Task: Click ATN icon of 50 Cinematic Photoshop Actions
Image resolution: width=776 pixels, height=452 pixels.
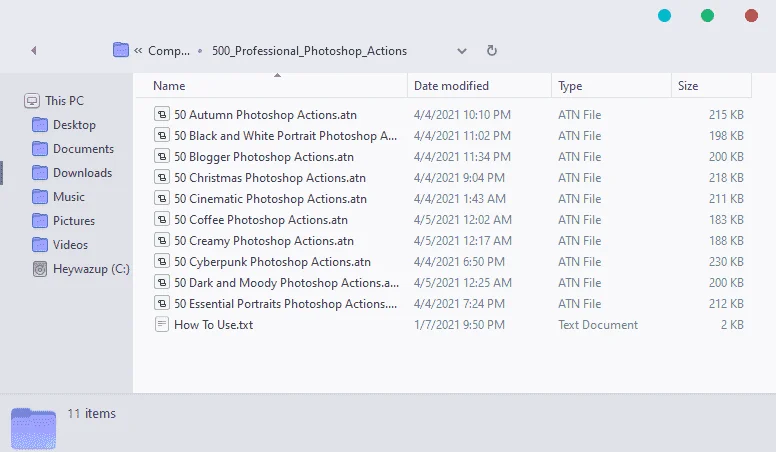Action: tap(161, 199)
